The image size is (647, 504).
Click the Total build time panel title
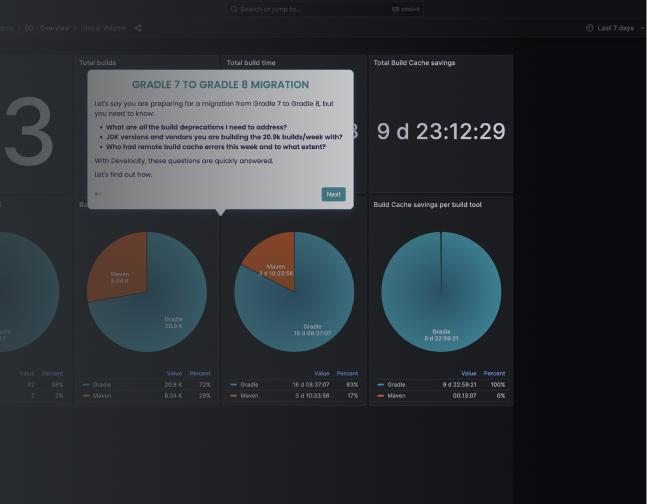click(x=251, y=63)
